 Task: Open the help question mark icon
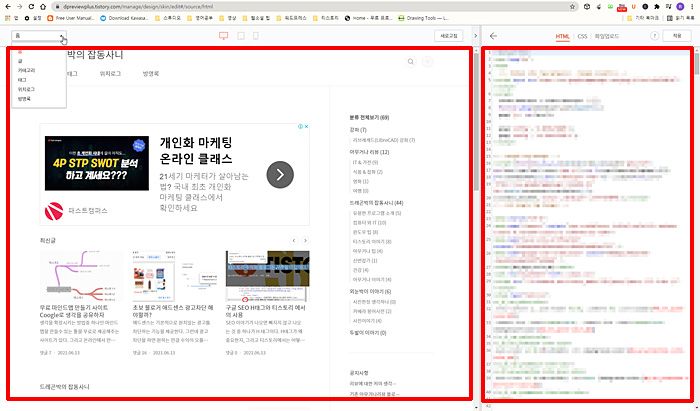654,36
